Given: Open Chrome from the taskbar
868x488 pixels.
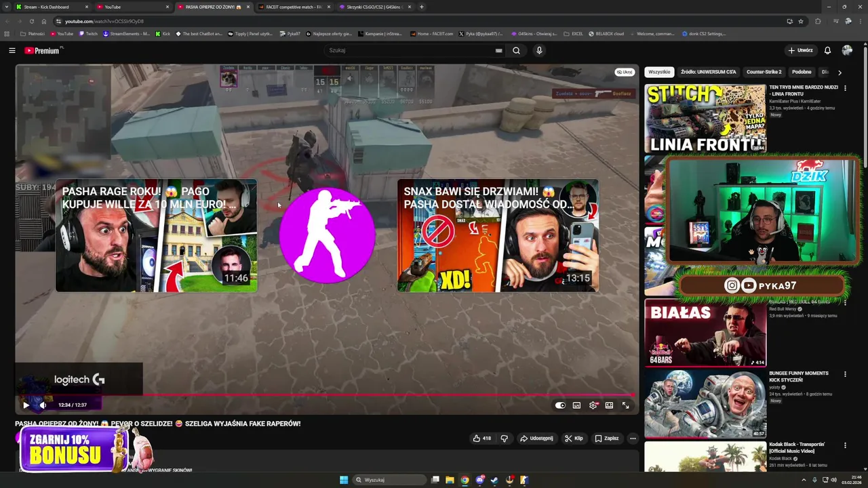Looking at the screenshot, I should click(465, 480).
